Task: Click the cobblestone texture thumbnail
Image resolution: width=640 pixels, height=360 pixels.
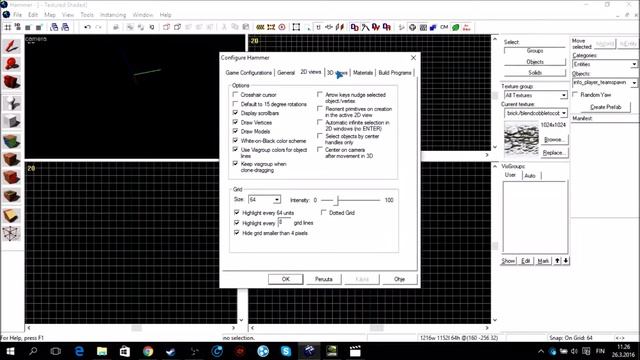Action: click(521, 139)
